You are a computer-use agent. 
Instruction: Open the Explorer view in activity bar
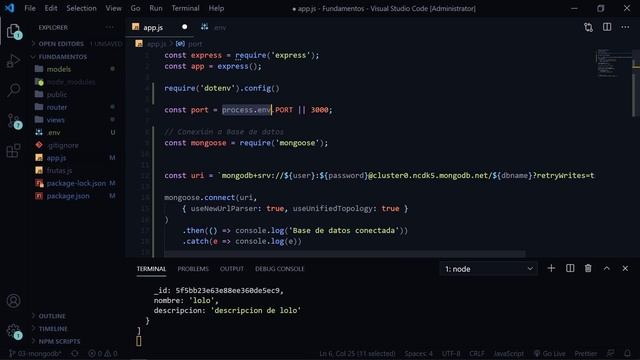coord(14,32)
